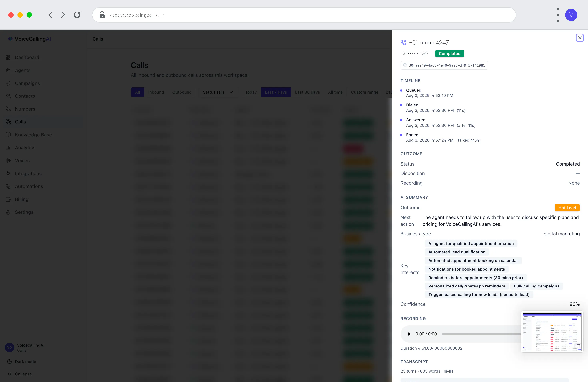Click 'Notifications for booked appointments' tag
The height and width of the screenshot is (382, 588).
(466, 269)
